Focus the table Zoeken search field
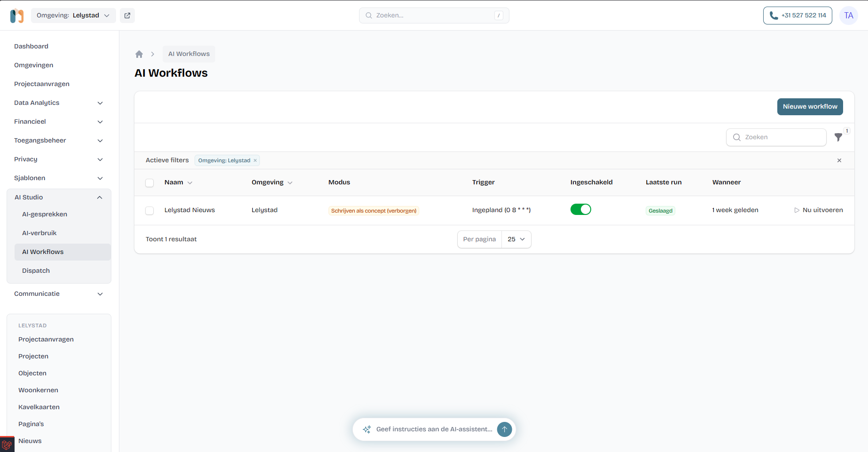The width and height of the screenshot is (868, 452). click(776, 137)
